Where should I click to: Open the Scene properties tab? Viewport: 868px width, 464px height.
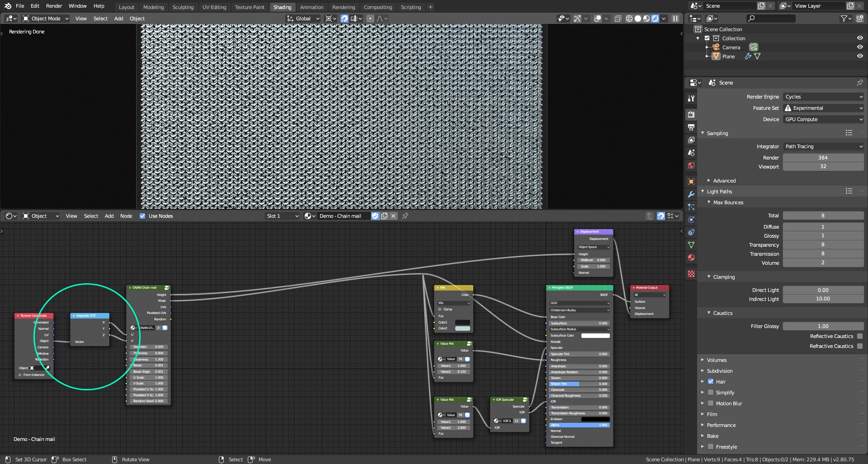691,153
